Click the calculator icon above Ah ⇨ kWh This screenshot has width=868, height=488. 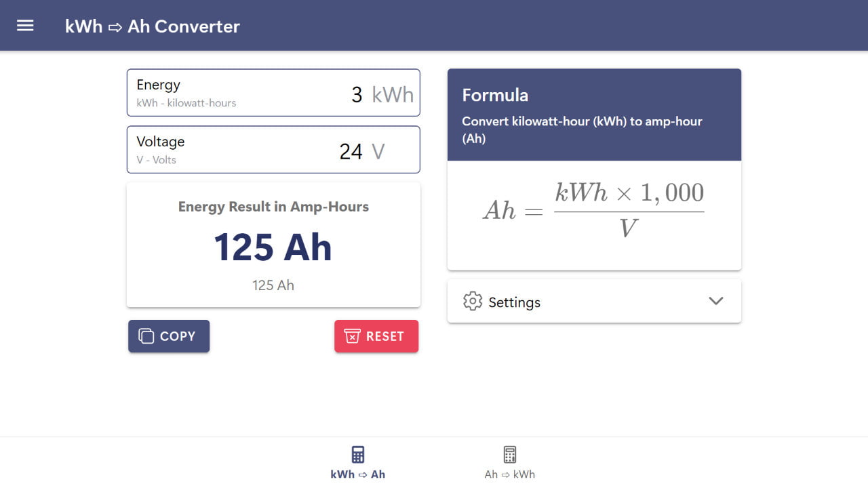pyautogui.click(x=510, y=455)
